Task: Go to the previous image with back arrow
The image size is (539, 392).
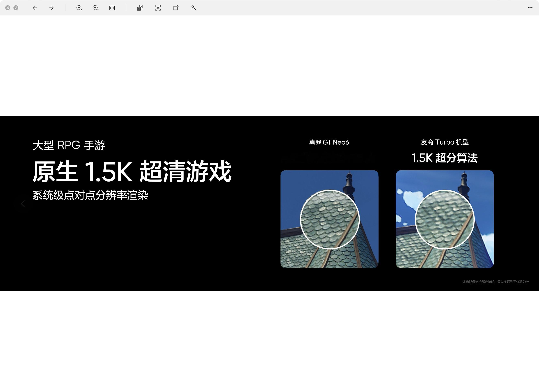Action: tap(35, 8)
